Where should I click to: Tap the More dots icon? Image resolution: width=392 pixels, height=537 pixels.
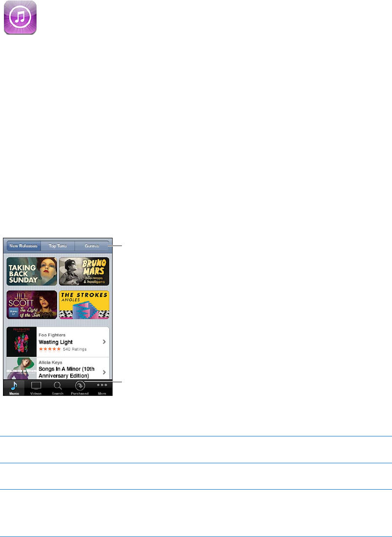coord(102,385)
